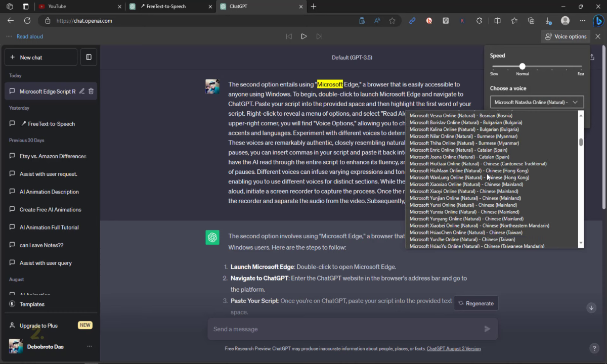The image size is (607, 364).
Task: Open Etsy vs. Amazon Differences chat
Action: [x=53, y=156]
